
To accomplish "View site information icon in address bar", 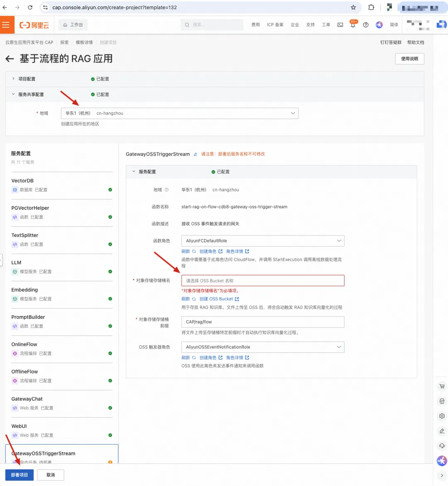I will (x=45, y=7).
